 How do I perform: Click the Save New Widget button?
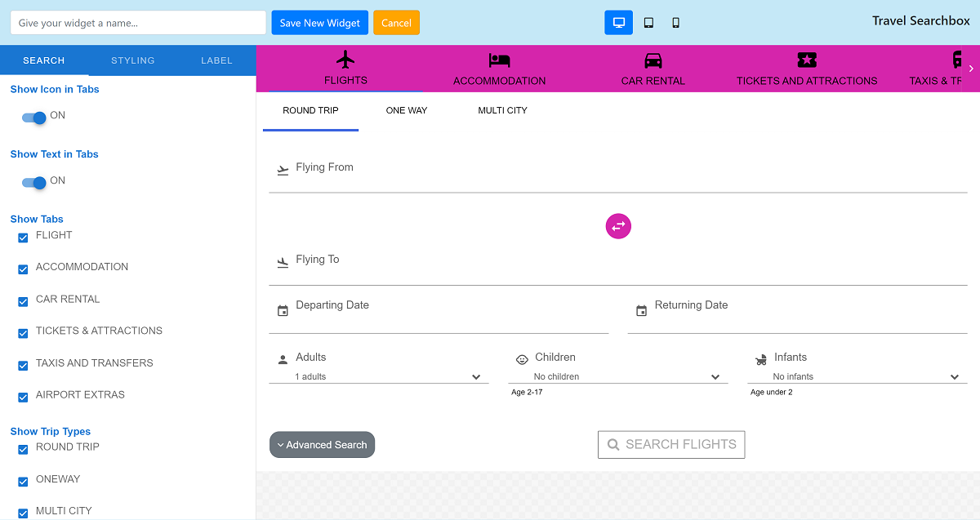319,23
